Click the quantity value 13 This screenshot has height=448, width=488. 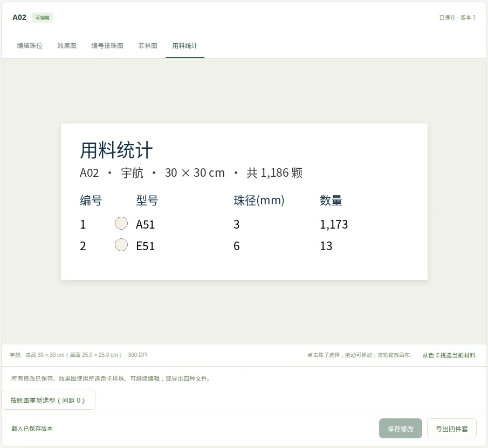click(326, 246)
